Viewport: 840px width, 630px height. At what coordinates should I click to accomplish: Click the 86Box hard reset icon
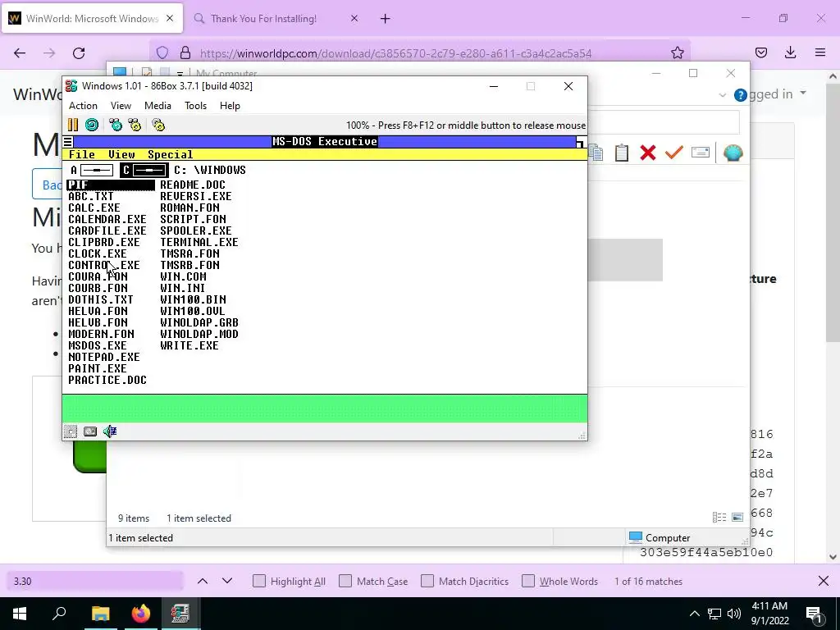92,125
